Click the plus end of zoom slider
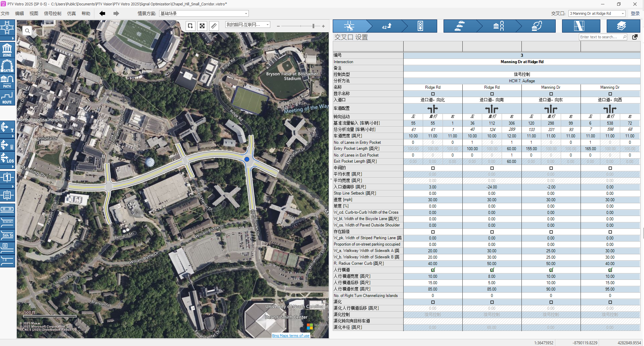The height and width of the screenshot is (346, 644). [x=323, y=26]
